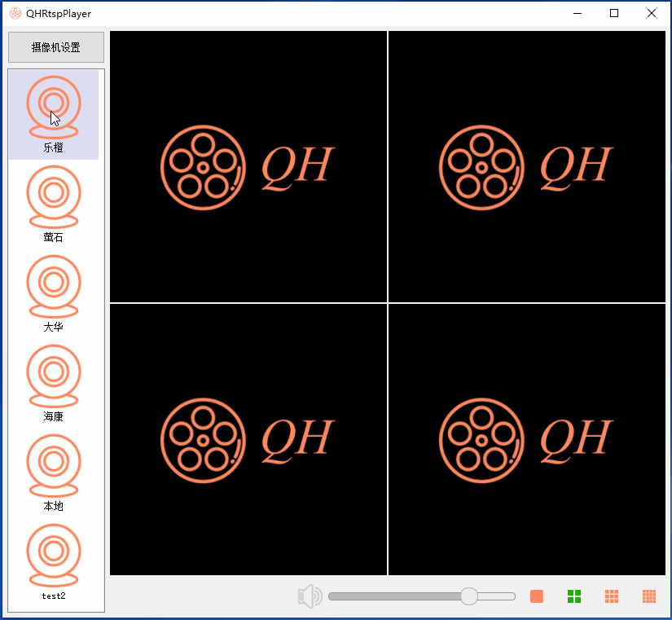672x620 pixels.
Task: Select the top-right video pane
Action: pyautogui.click(x=527, y=166)
